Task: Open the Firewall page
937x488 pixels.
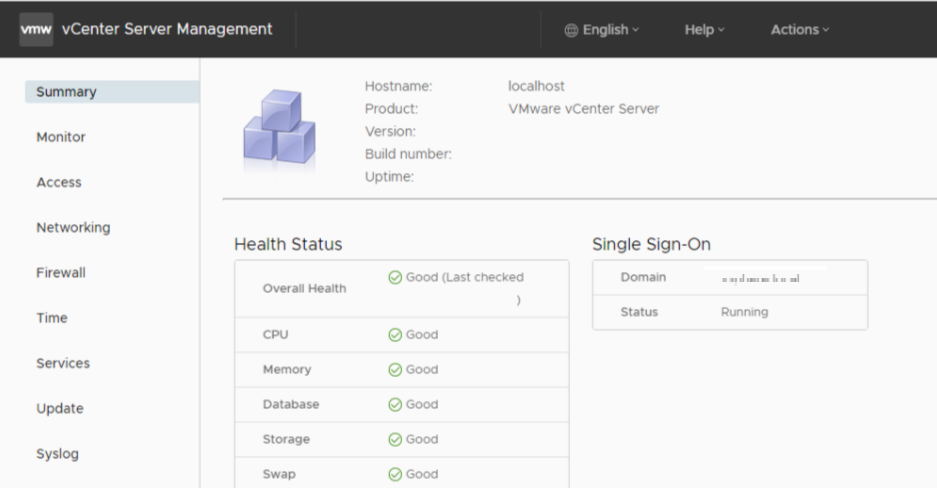Action: 61,272
